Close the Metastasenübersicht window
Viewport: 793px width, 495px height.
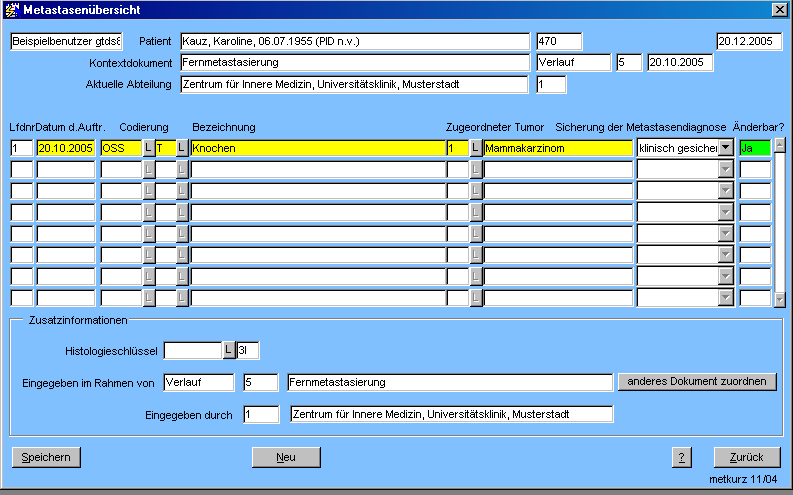[x=779, y=9]
